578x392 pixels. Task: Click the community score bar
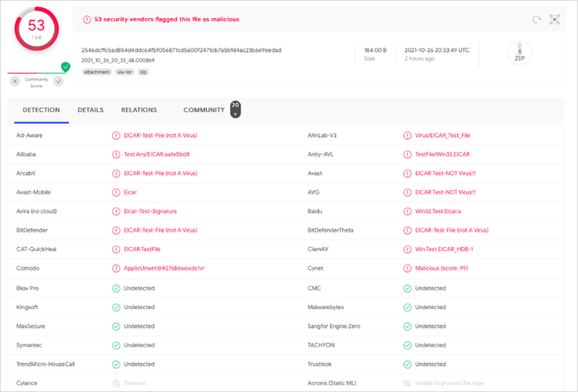[37, 73]
